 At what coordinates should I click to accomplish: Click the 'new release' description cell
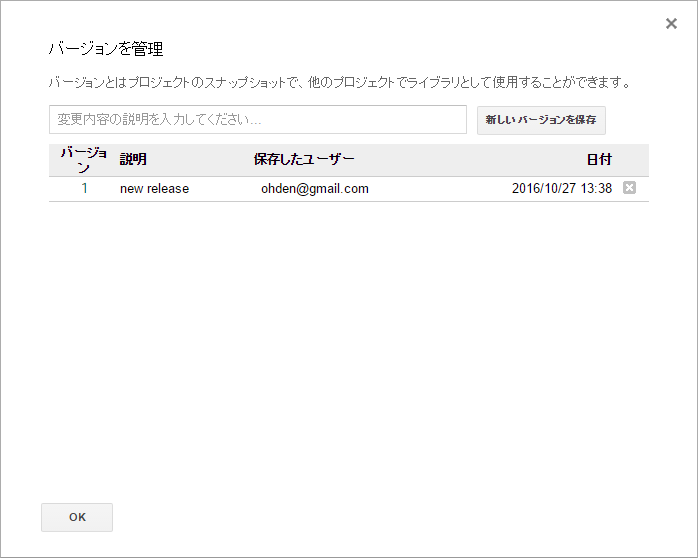pos(154,188)
